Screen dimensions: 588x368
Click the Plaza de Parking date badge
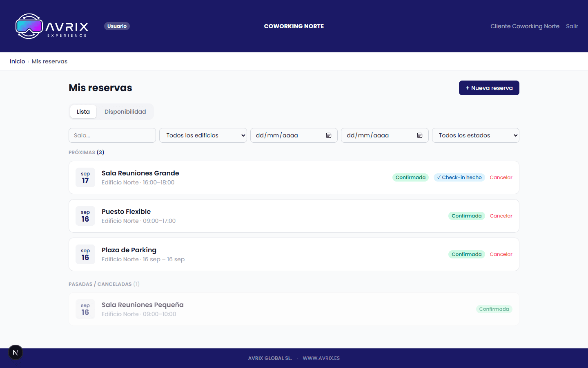pos(85,254)
